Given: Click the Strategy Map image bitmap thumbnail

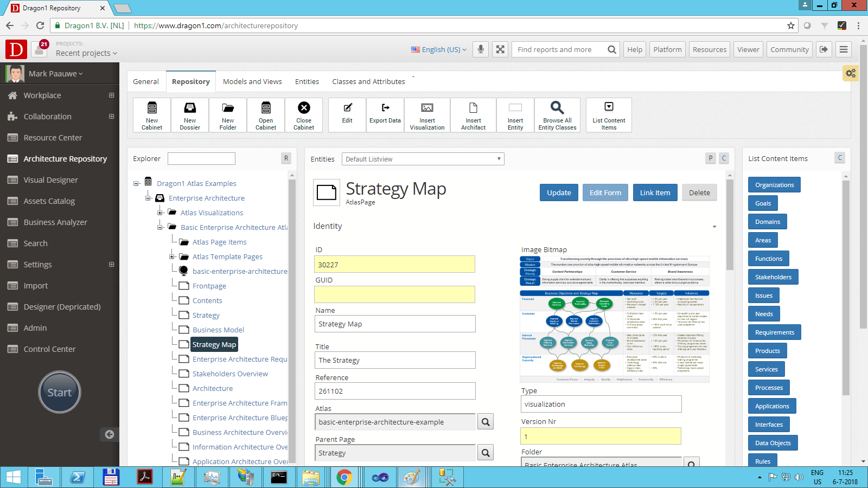Looking at the screenshot, I should [614, 319].
